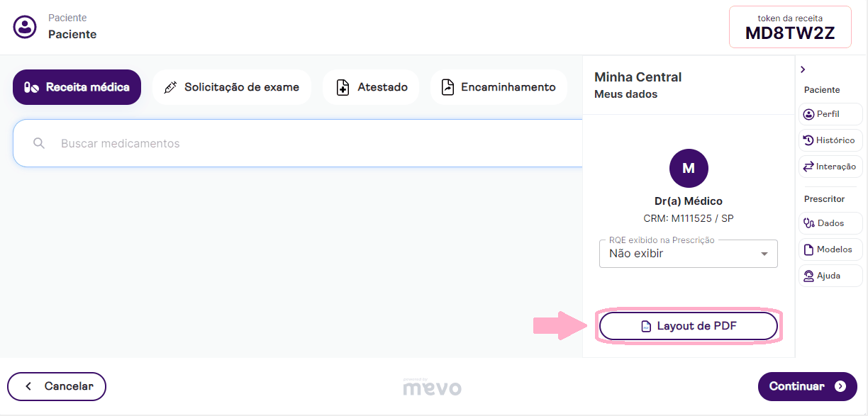868x416 pixels.
Task: Switch to Receita médica tab
Action: click(x=77, y=87)
